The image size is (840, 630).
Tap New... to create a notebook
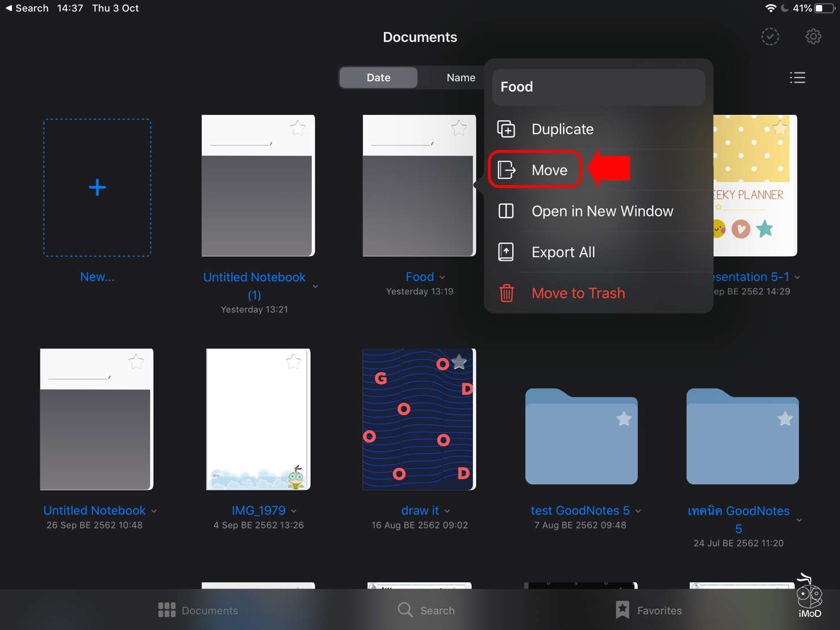point(97,187)
